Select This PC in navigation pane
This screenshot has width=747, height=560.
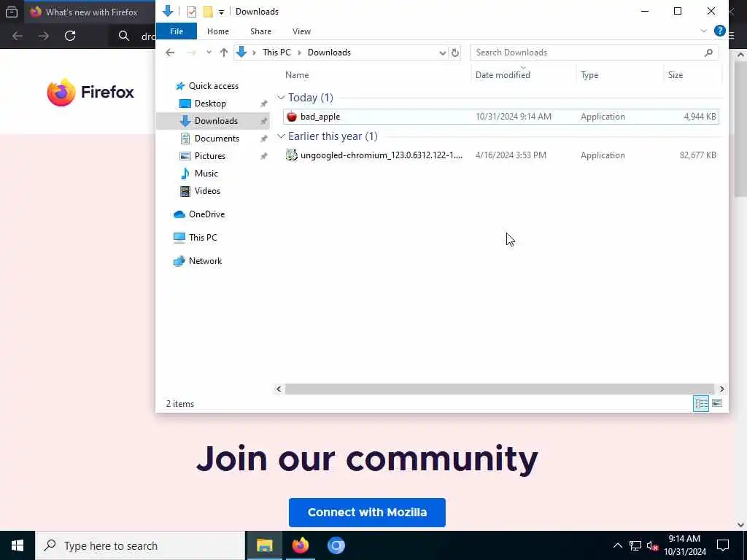[203, 238]
